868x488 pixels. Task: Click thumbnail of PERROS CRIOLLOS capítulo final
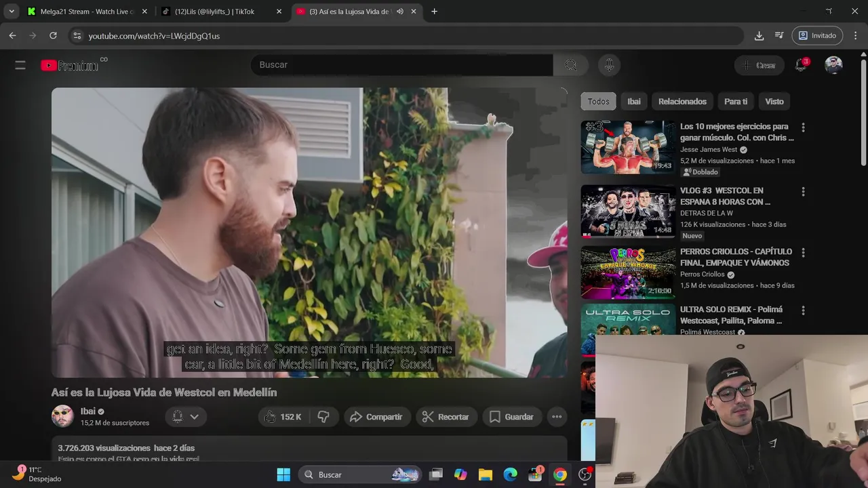tap(628, 272)
